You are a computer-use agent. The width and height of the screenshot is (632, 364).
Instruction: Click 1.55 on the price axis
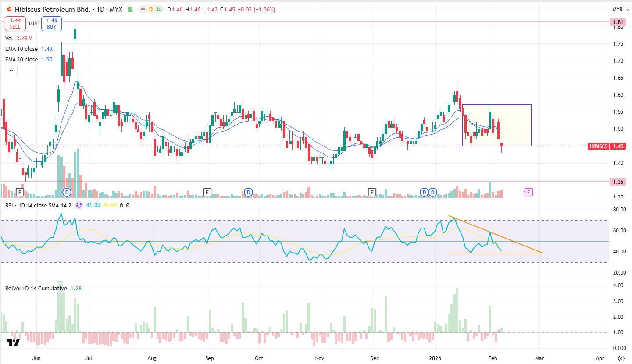click(619, 112)
